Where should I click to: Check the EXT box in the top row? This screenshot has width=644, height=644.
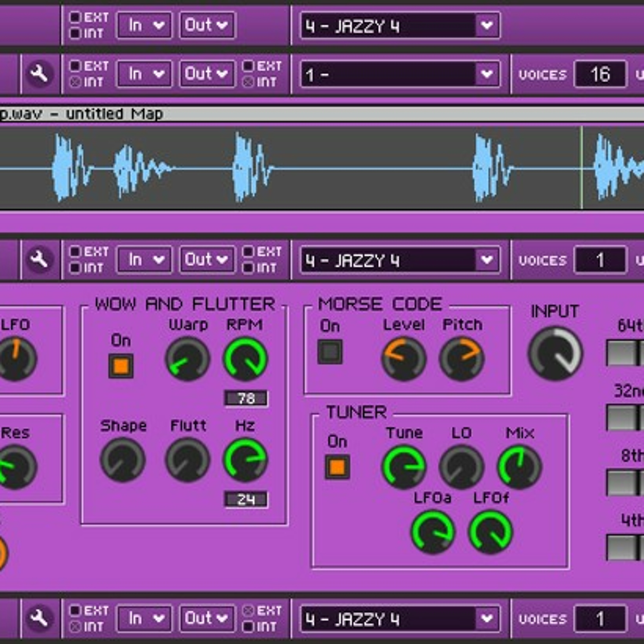pos(75,17)
